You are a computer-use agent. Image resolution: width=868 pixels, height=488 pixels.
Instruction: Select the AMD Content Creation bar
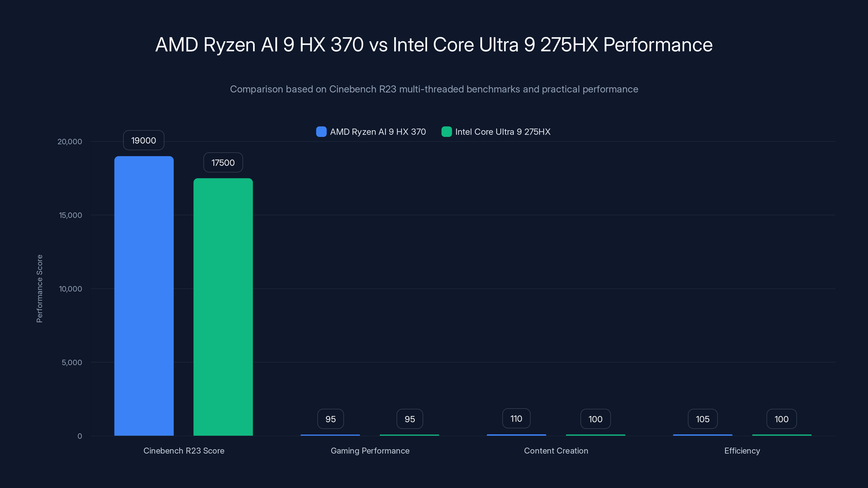coord(516,435)
